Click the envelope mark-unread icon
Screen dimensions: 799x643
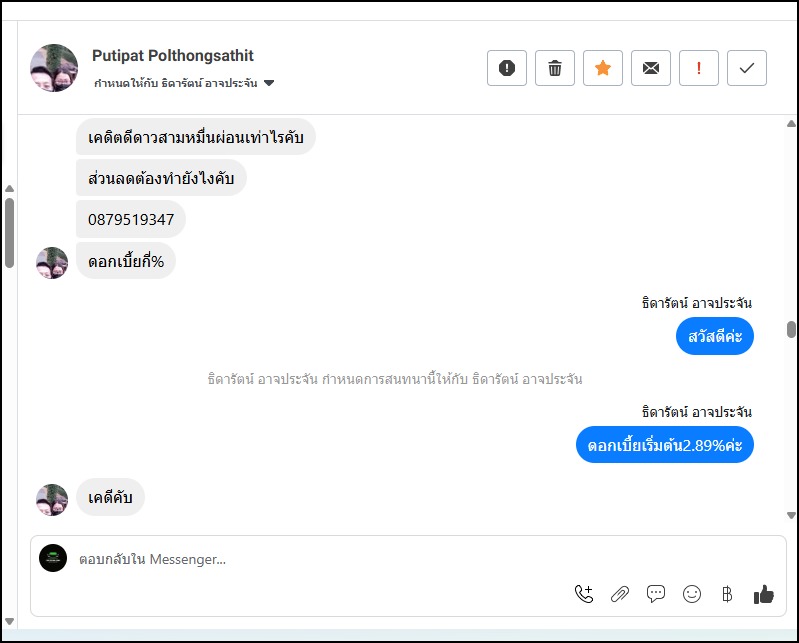[x=651, y=68]
